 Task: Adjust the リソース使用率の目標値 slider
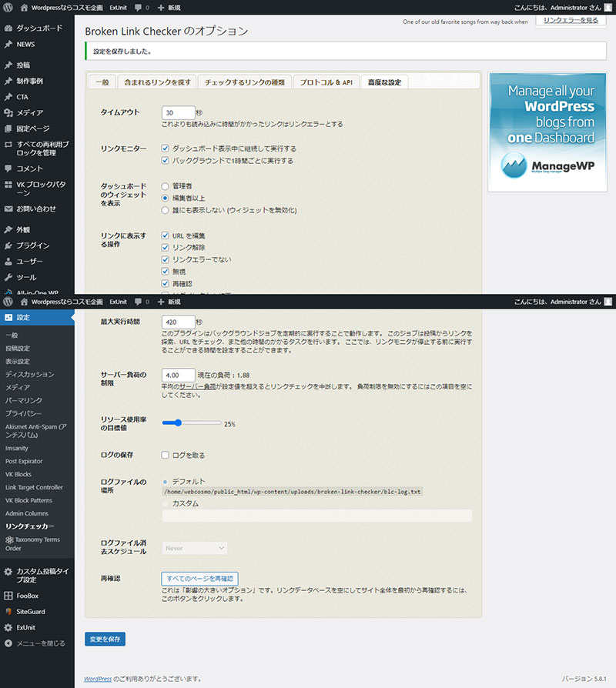(x=177, y=422)
